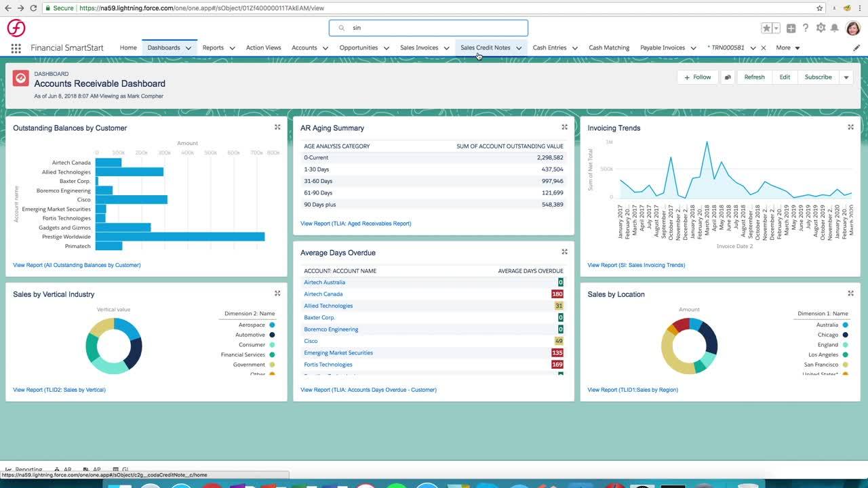Open the Aged Receivables Report link
868x488 pixels.
[x=355, y=224]
